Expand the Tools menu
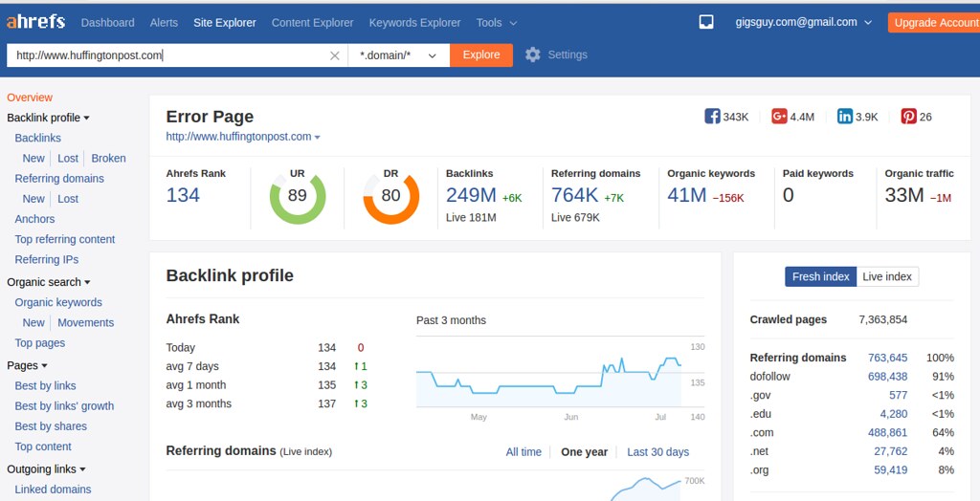980x501 pixels. [497, 22]
